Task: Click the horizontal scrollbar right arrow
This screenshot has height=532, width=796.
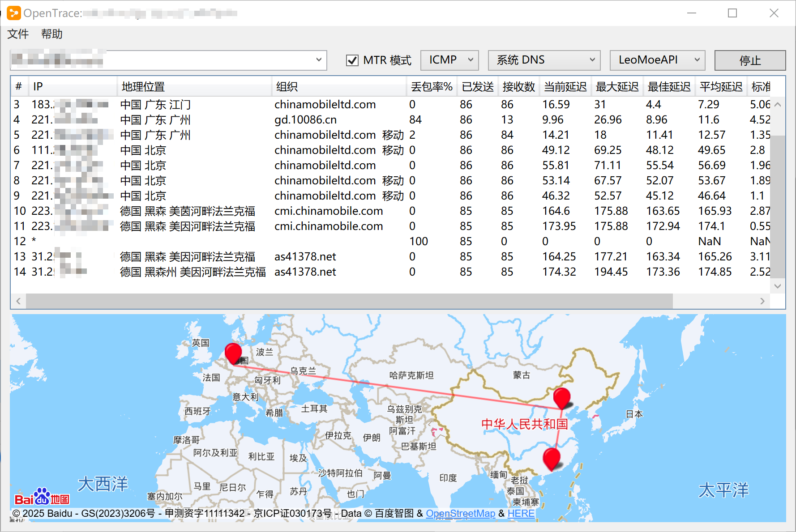Action: [x=762, y=301]
